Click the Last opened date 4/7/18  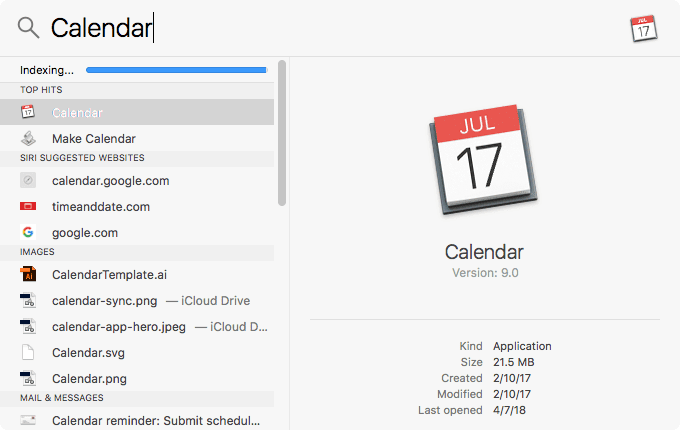pyautogui.click(x=509, y=410)
